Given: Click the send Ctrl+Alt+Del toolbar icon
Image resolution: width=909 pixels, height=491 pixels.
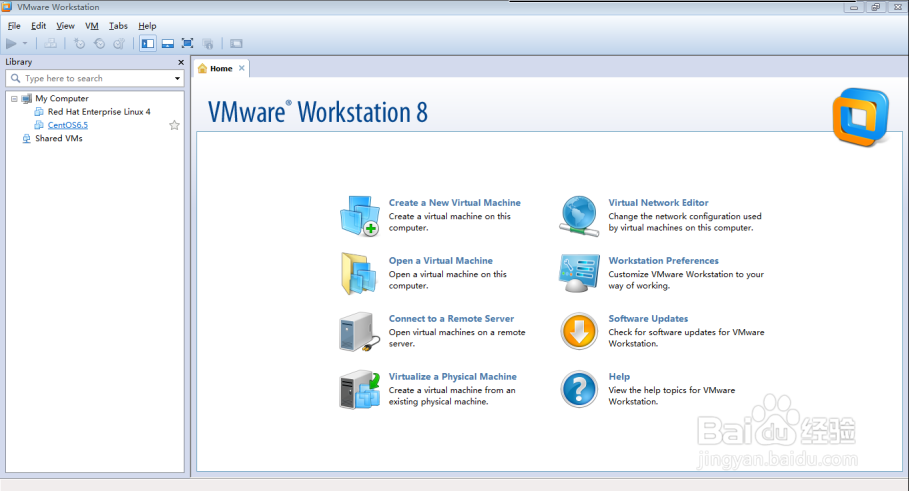Looking at the screenshot, I should click(x=50, y=43).
